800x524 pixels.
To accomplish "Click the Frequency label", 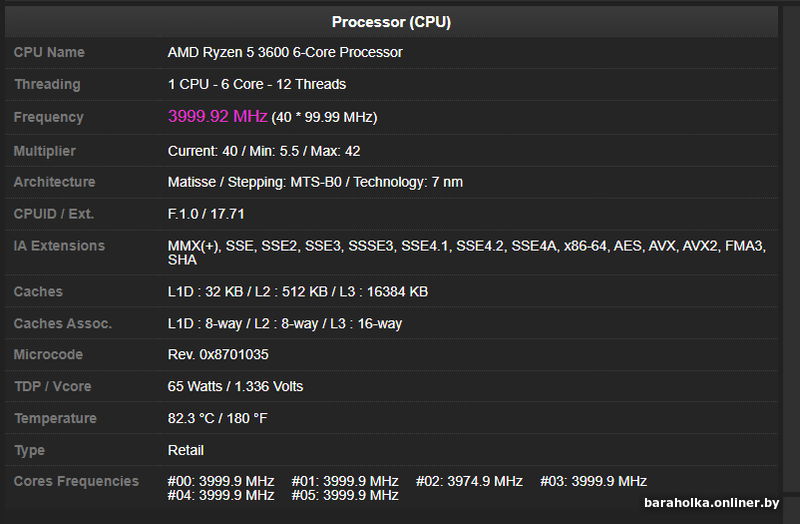I will (x=48, y=117).
